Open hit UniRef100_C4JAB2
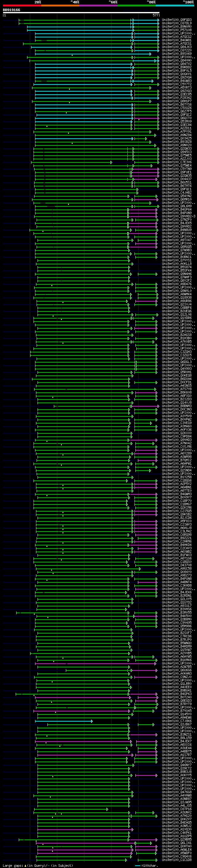 point(177,192)
